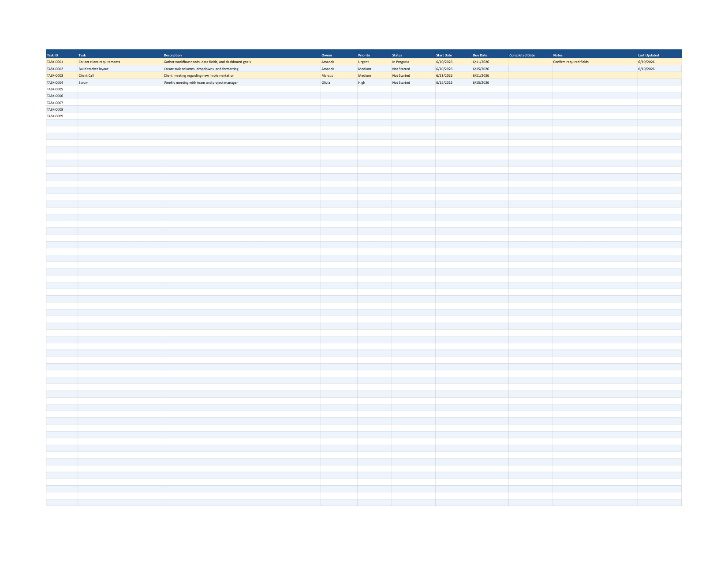
Task: Click the Task ID column header
Action: tap(62, 55)
